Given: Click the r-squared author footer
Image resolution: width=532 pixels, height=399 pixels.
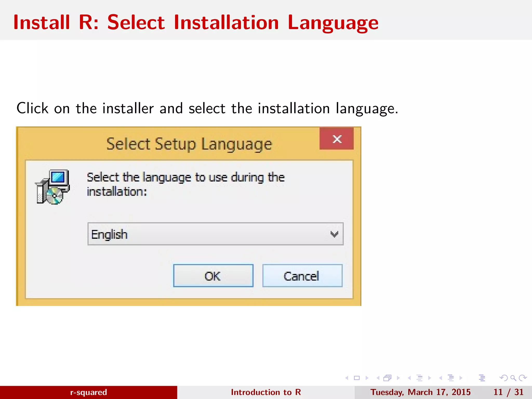Looking at the screenshot, I should (89, 392).
